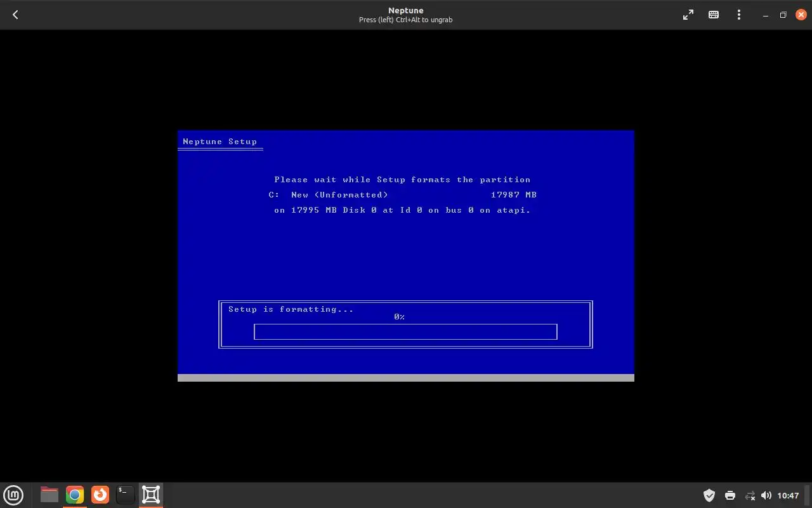812x508 pixels.
Task: Open the Linux Mint start menu
Action: pyautogui.click(x=13, y=495)
